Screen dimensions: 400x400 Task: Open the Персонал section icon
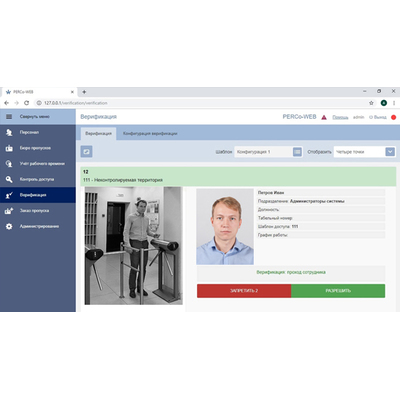(9, 132)
